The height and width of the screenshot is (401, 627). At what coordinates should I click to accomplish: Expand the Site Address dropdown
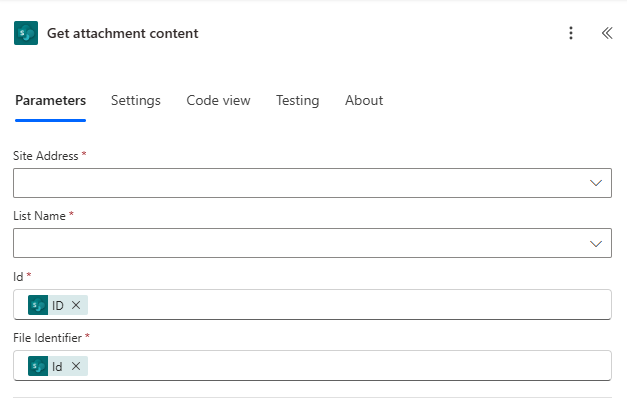(596, 183)
